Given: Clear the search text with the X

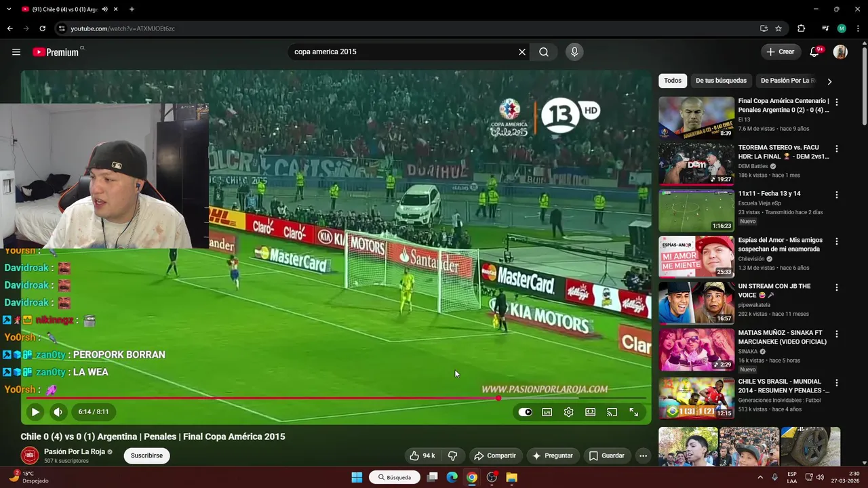Looking at the screenshot, I should pyautogui.click(x=522, y=52).
